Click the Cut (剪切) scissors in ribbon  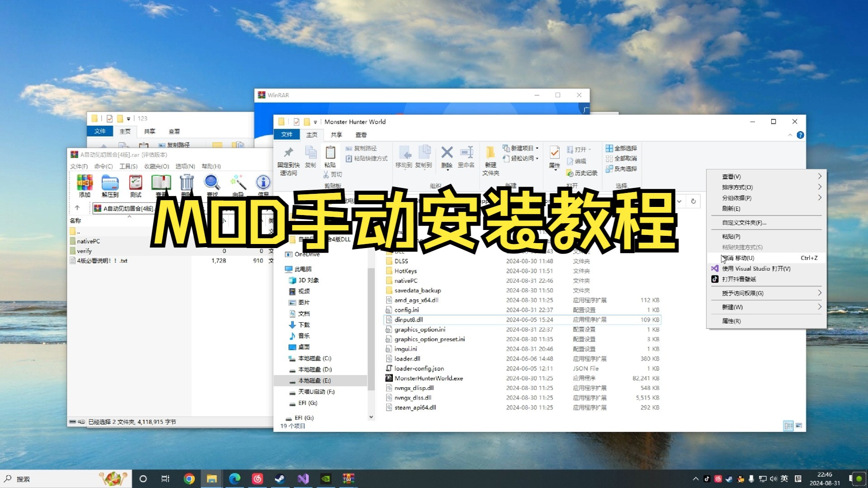pos(333,174)
